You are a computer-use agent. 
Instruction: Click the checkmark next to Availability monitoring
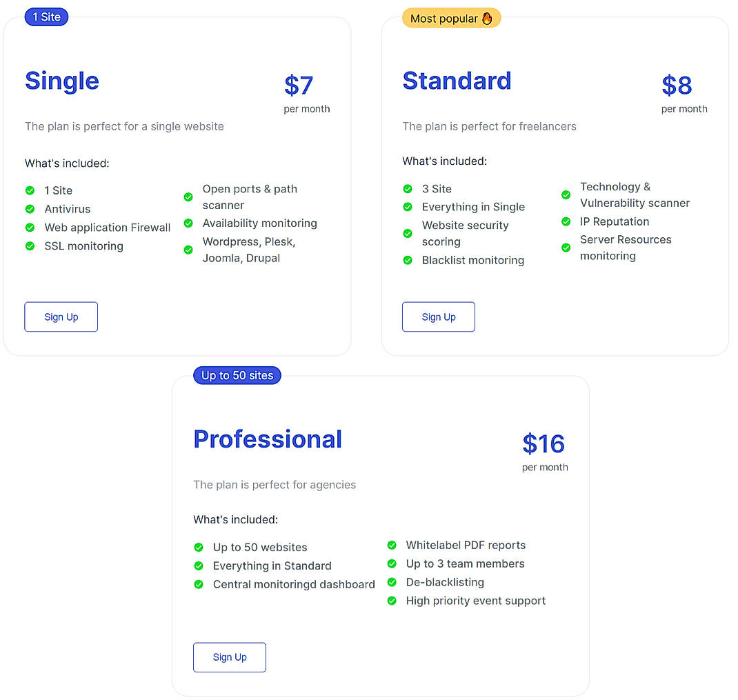[188, 223]
